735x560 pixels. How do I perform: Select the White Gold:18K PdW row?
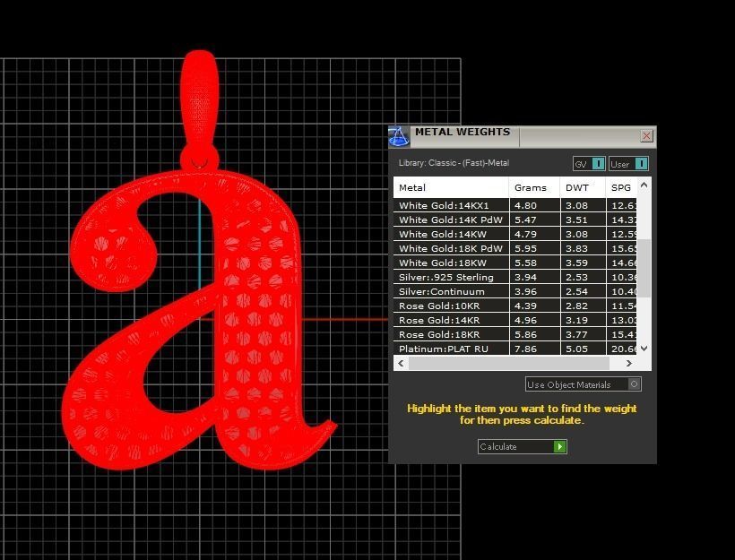pos(515,248)
